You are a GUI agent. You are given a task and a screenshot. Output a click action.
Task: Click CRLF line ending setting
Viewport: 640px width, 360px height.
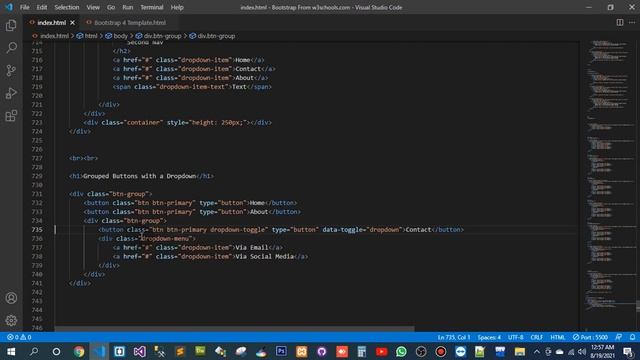536,337
